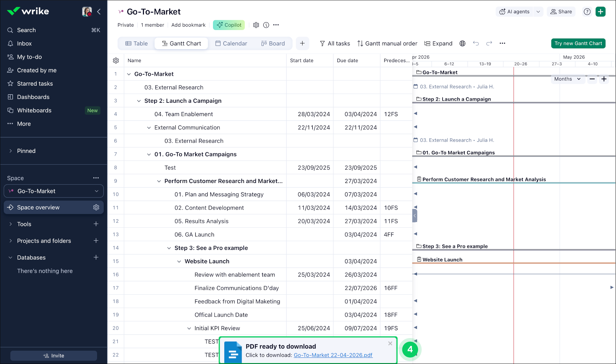Show space info icon

266,25
